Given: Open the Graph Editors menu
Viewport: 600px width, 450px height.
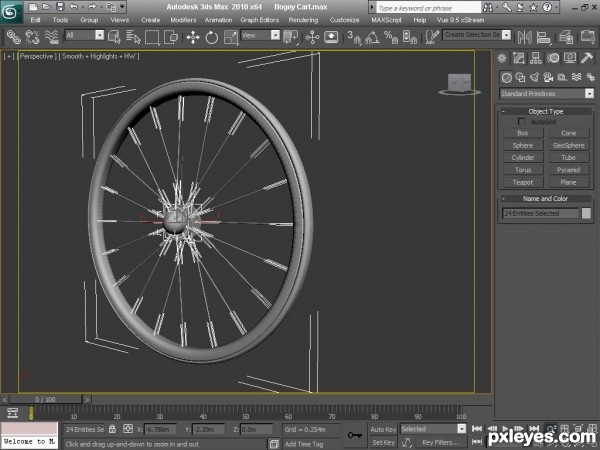Looking at the screenshot, I should click(259, 20).
